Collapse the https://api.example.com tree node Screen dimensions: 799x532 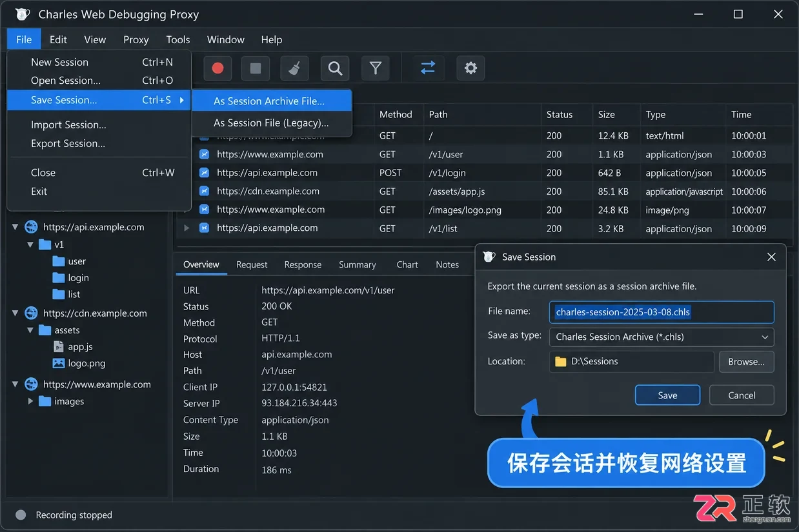point(15,227)
